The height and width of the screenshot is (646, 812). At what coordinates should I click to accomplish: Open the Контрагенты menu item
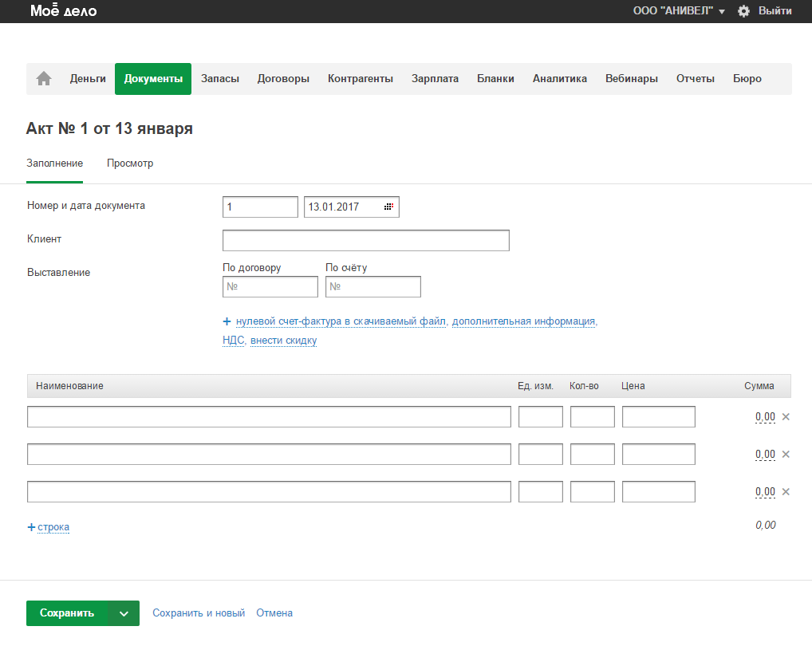pos(361,78)
